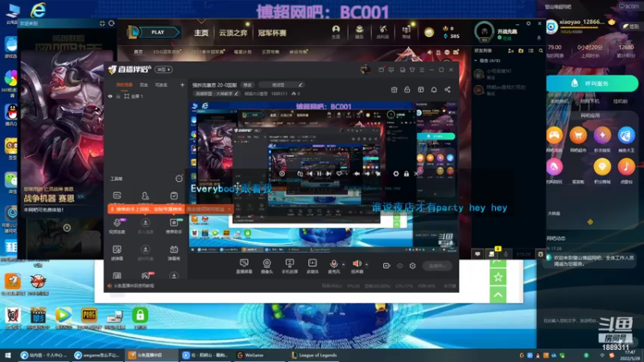Search friends in League friends list

coord(541,51)
